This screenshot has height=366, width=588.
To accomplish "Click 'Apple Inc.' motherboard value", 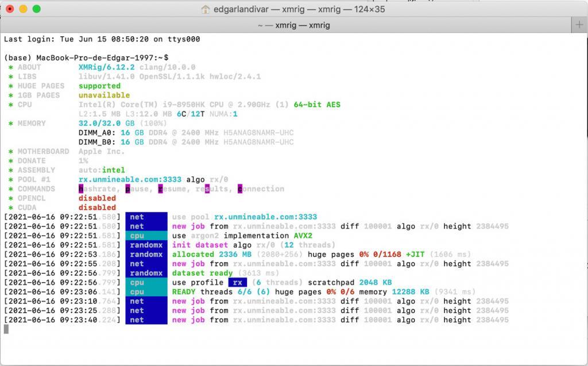I will pyautogui.click(x=102, y=152).
